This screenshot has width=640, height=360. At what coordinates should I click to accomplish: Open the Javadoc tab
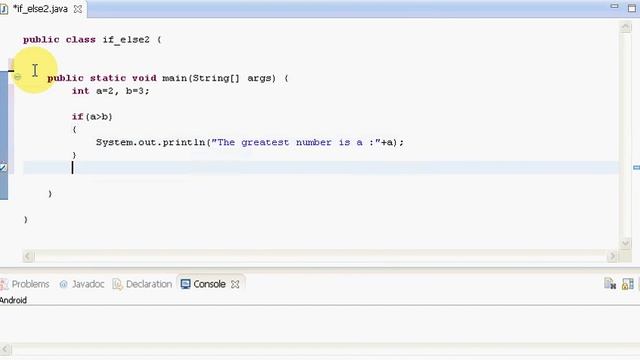tap(82, 284)
